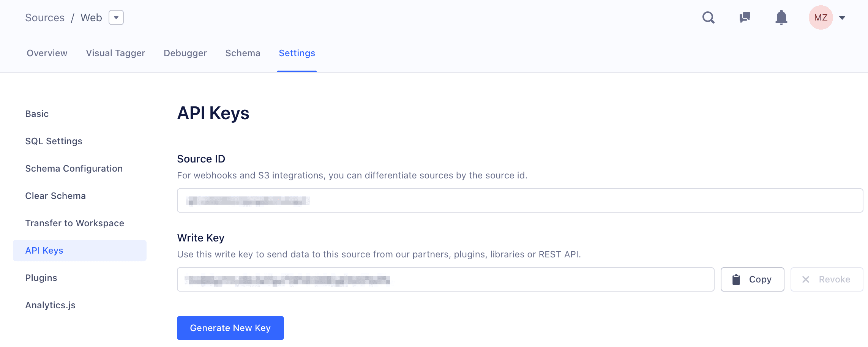The image size is (868, 347).
Task: Click the X icon next to Revoke
Action: 806,279
